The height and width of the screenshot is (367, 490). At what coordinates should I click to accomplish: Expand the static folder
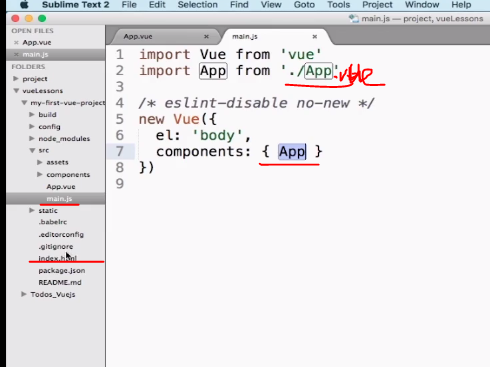[32, 210]
